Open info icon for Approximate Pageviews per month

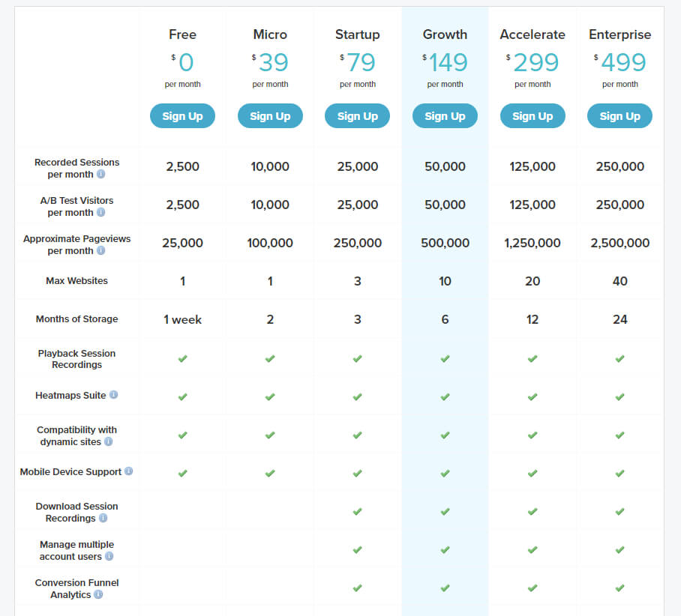click(x=100, y=250)
